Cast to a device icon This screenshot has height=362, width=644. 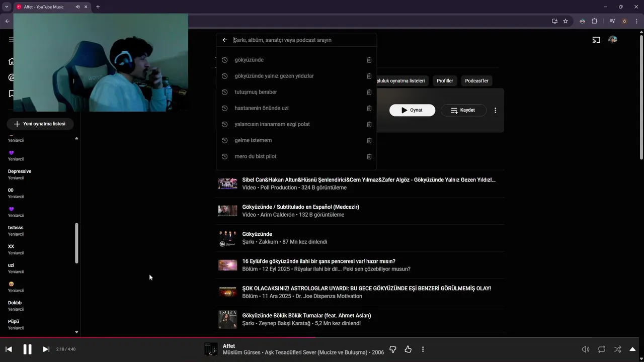pos(596,40)
